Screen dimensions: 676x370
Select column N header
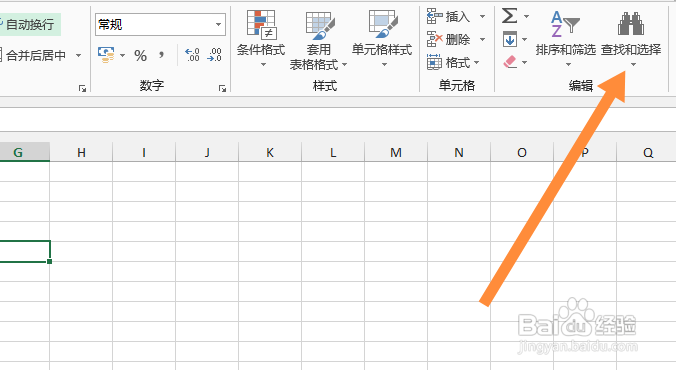[459, 152]
